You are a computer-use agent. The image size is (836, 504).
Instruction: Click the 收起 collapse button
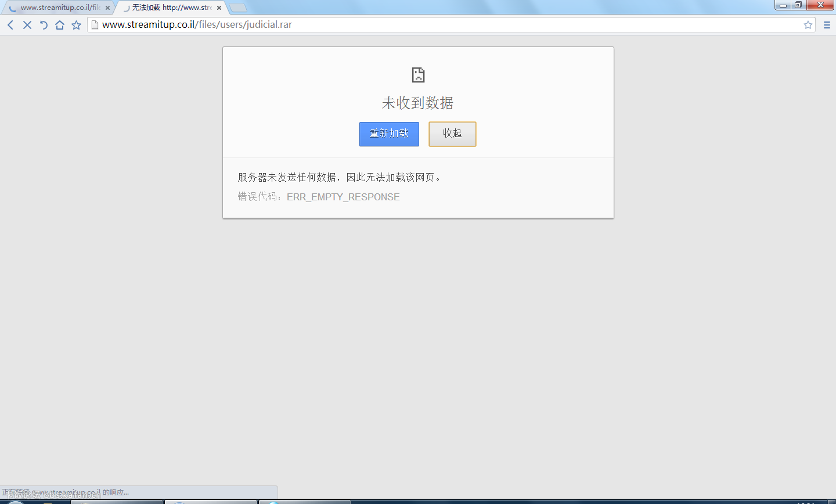[452, 134]
